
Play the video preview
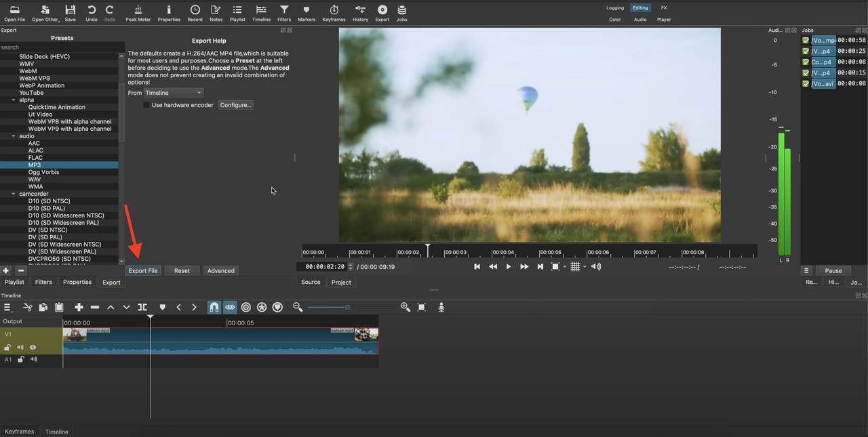(x=509, y=267)
